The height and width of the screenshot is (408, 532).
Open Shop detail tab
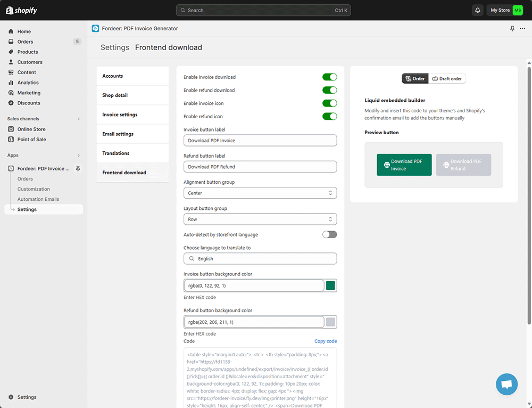[132, 95]
